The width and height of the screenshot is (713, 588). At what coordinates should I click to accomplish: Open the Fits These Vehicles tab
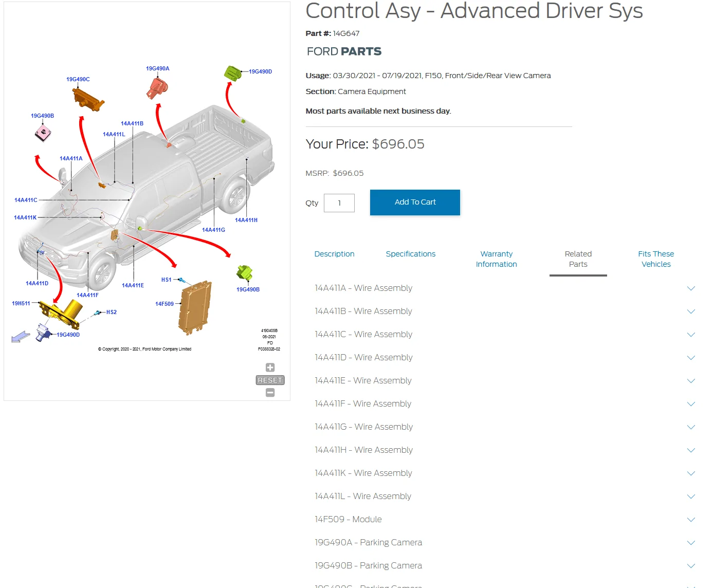click(x=656, y=259)
